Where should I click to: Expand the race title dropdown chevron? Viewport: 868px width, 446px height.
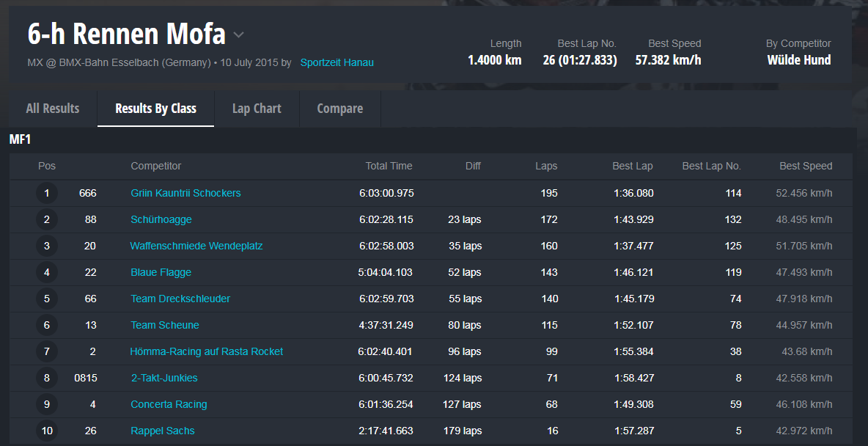tap(238, 35)
